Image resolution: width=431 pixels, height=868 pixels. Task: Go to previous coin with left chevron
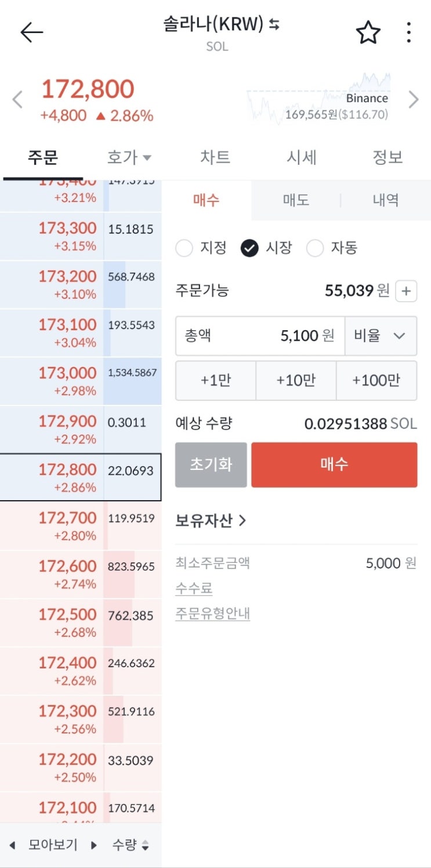point(17,100)
